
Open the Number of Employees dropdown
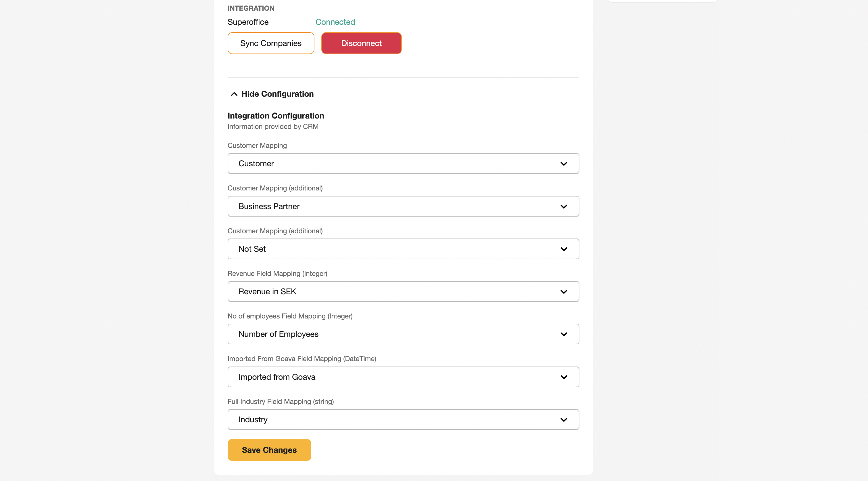click(403, 334)
